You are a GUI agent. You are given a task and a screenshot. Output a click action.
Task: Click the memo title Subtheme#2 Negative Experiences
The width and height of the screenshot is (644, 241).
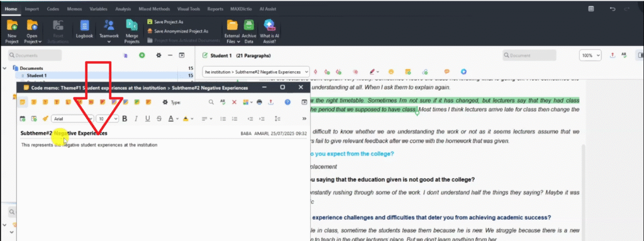click(x=64, y=133)
